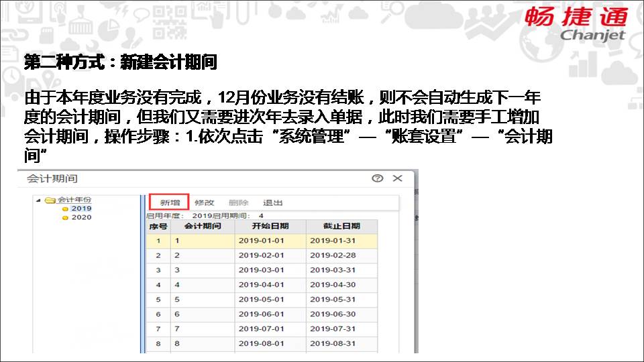Select year 2020 in the tree

[x=81, y=217]
